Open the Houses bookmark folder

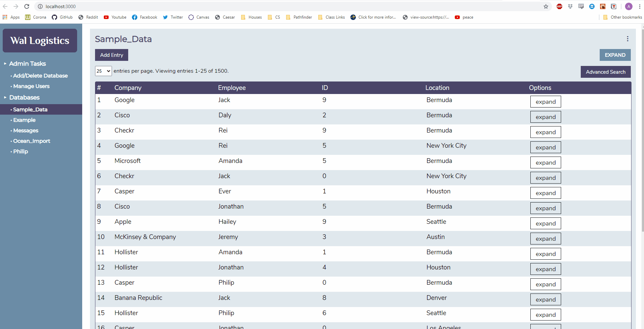tap(251, 17)
